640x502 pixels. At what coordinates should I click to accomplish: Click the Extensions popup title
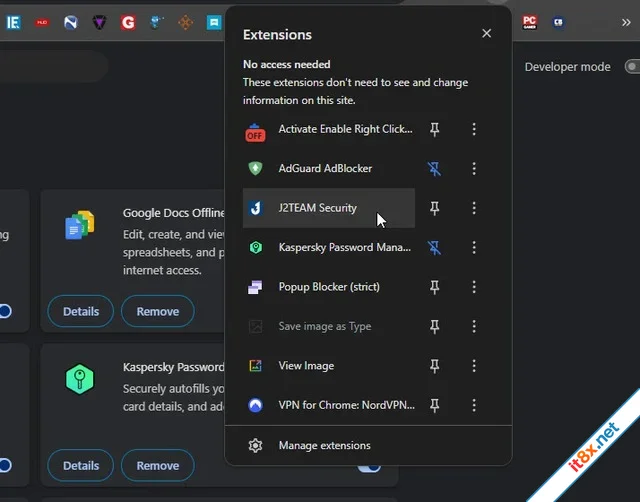[x=277, y=35]
